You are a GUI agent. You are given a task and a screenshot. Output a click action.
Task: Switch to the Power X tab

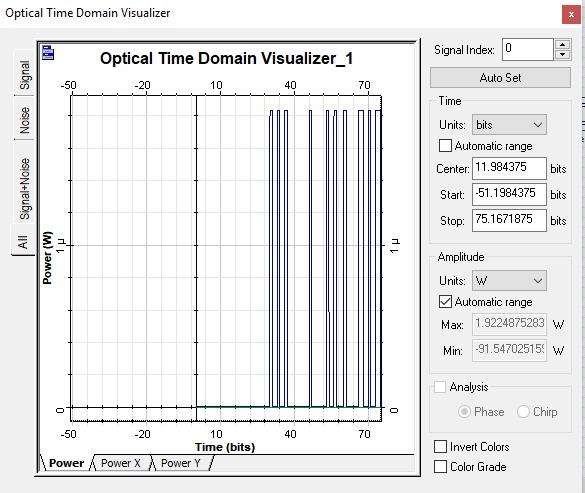(x=121, y=463)
